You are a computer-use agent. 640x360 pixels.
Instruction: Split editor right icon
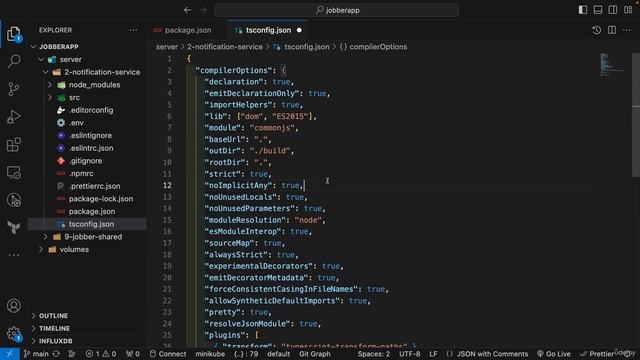point(612,30)
